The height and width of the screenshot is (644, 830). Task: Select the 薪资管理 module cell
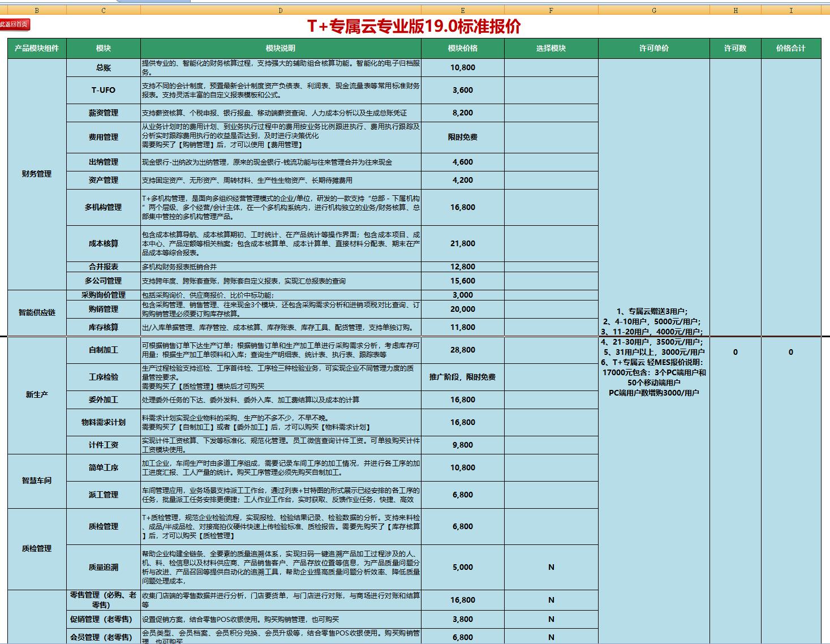103,113
